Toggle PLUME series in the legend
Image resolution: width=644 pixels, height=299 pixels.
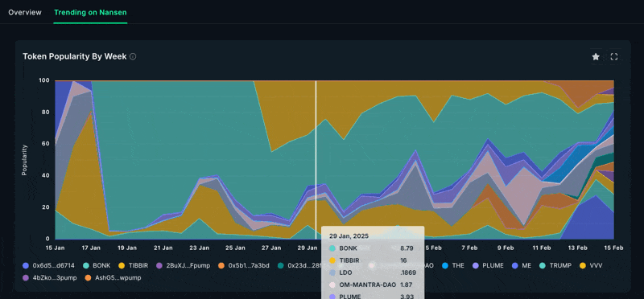click(x=489, y=266)
